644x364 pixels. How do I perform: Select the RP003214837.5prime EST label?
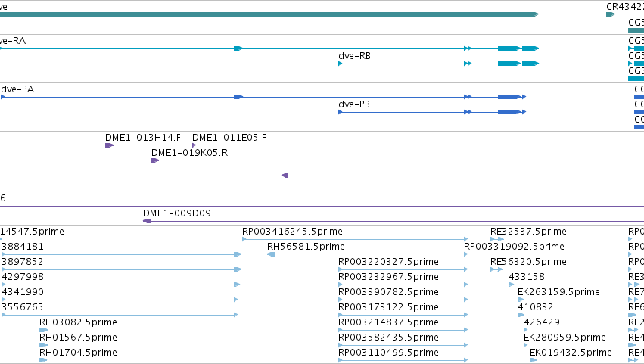tap(388, 322)
